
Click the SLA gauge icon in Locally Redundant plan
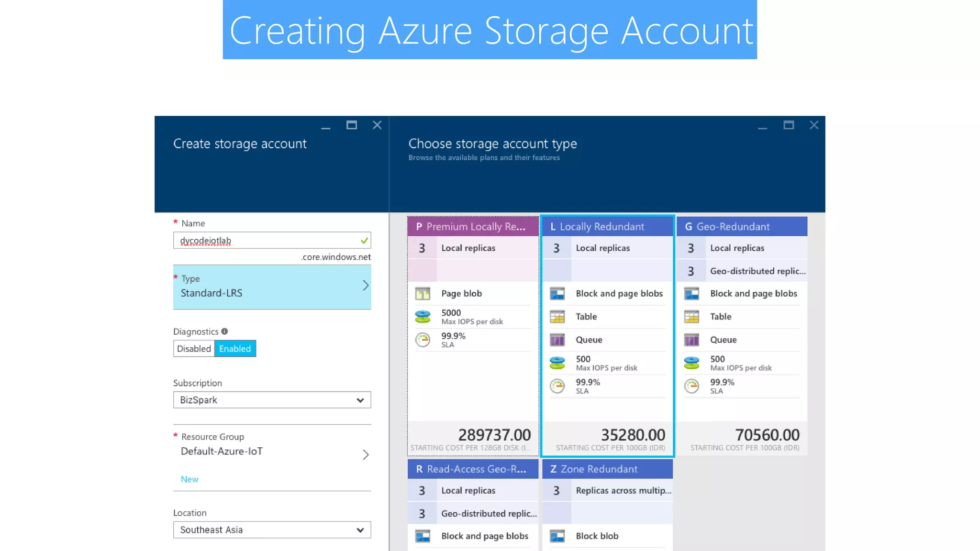pos(557,386)
